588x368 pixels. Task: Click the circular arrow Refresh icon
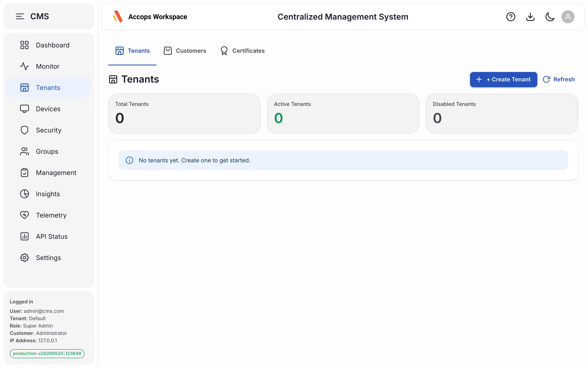tap(546, 79)
